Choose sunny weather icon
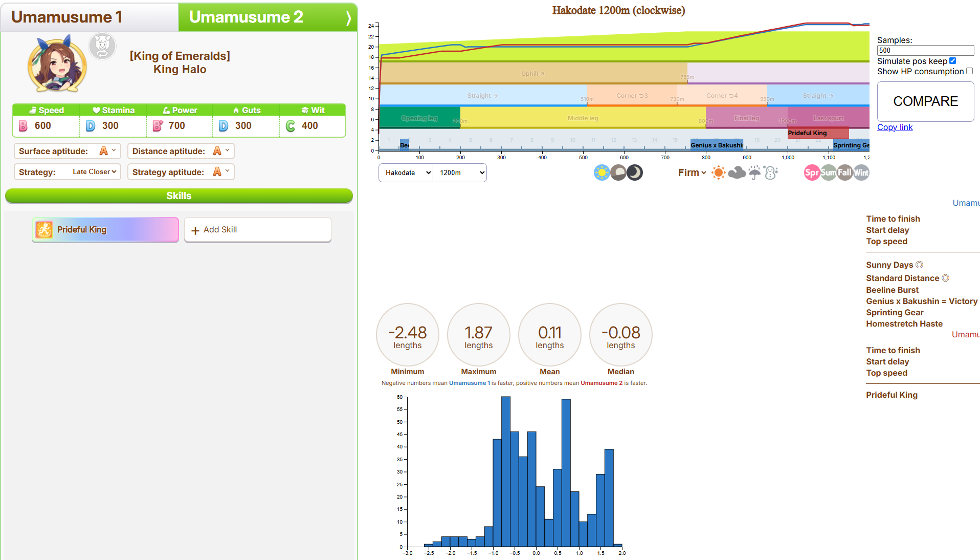 [x=719, y=173]
